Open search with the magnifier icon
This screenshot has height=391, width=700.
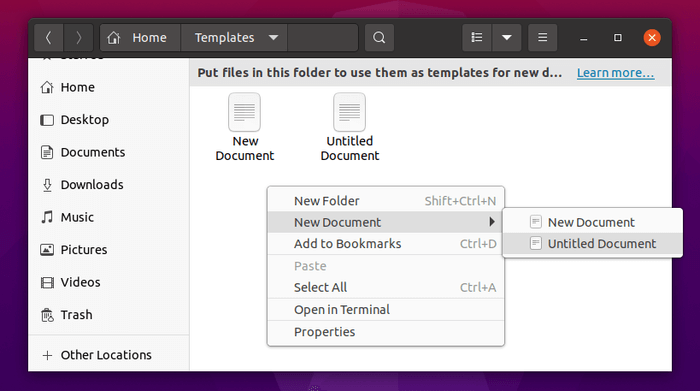click(379, 37)
